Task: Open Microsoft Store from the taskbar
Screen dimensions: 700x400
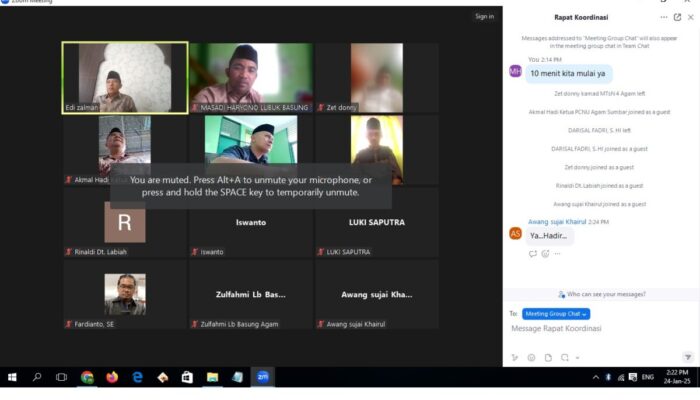Action: pos(188,377)
